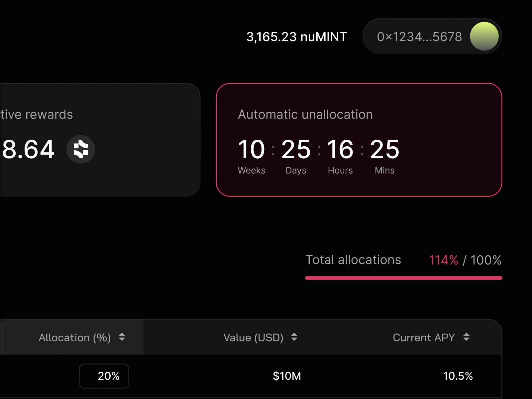Screen dimensions: 532x399
Task: Sort by the Current APY arrows icon
Action: click(x=467, y=337)
